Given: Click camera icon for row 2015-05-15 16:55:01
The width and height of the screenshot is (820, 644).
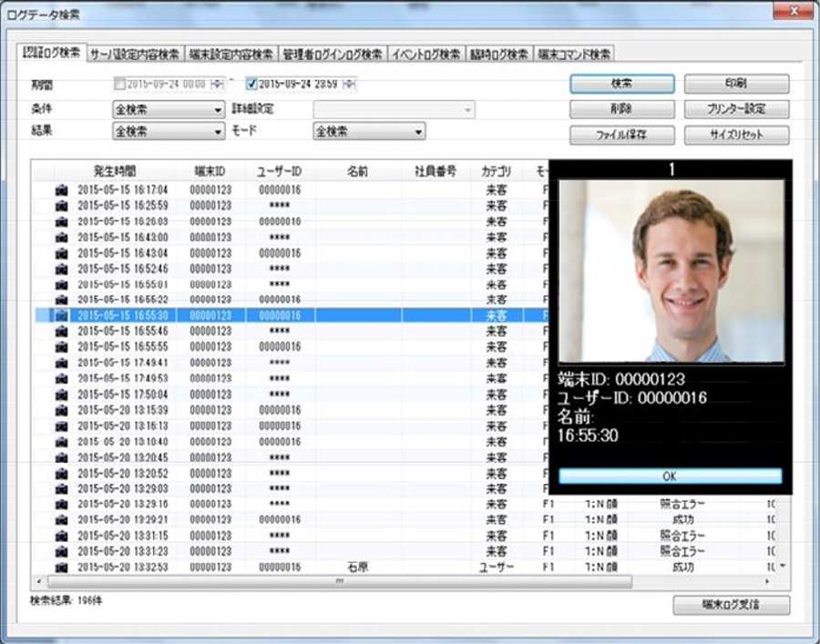Looking at the screenshot, I should pos(61,284).
